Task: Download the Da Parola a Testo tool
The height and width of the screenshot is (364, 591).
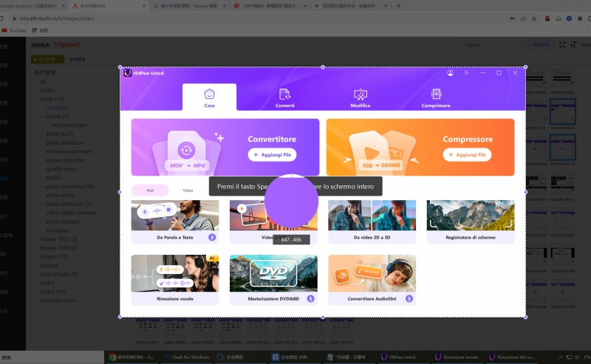Action: click(x=212, y=238)
